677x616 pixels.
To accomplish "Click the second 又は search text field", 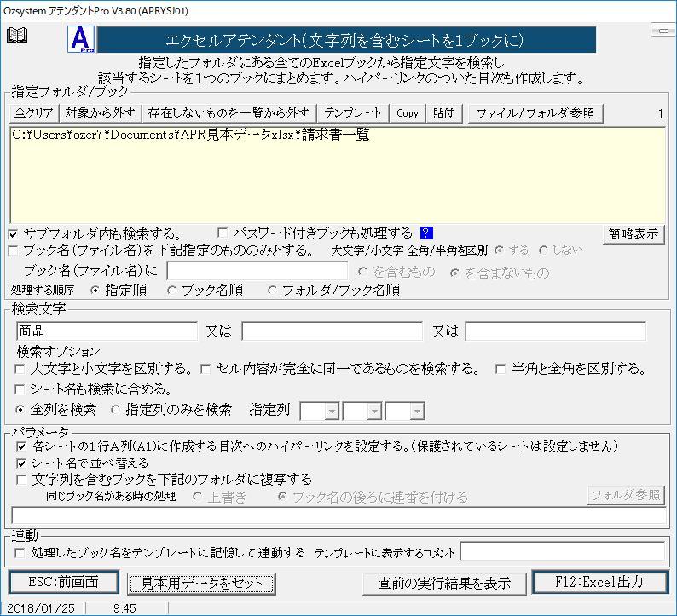I will coord(332,331).
